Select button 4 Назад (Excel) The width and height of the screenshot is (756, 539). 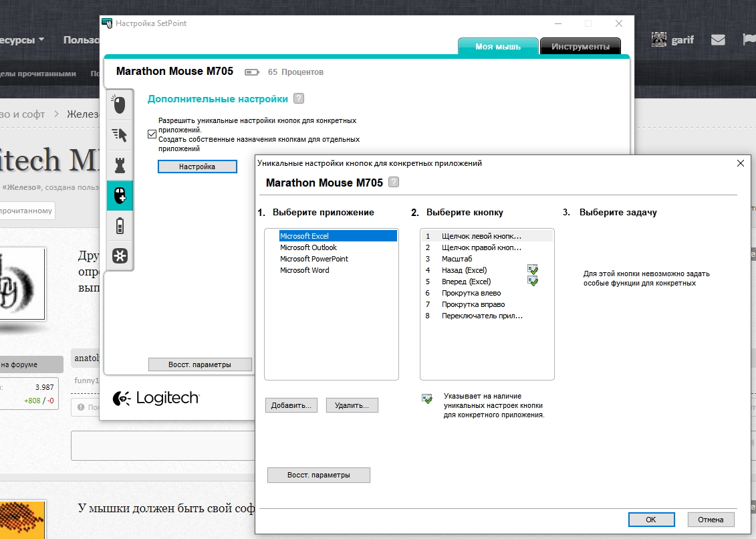click(487, 270)
